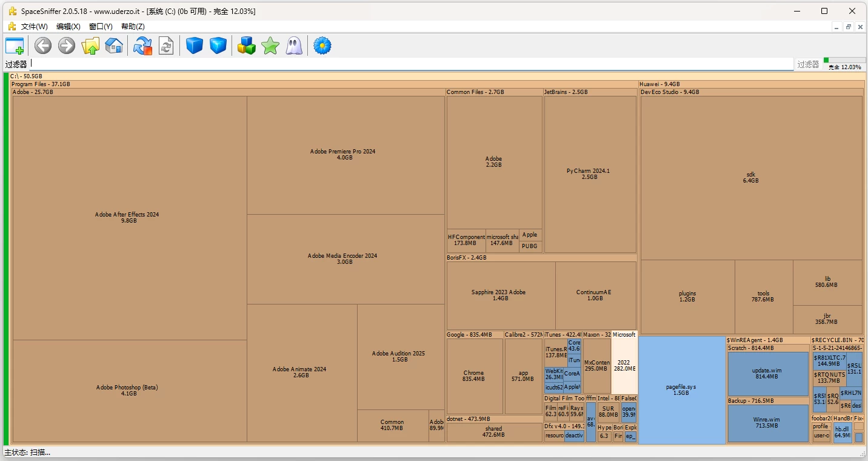Click the colorful blocks free space icon

[246, 45]
